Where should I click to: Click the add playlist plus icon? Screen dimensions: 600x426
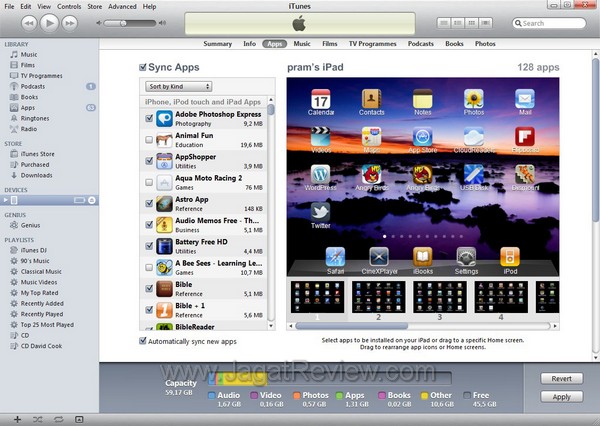click(x=17, y=419)
